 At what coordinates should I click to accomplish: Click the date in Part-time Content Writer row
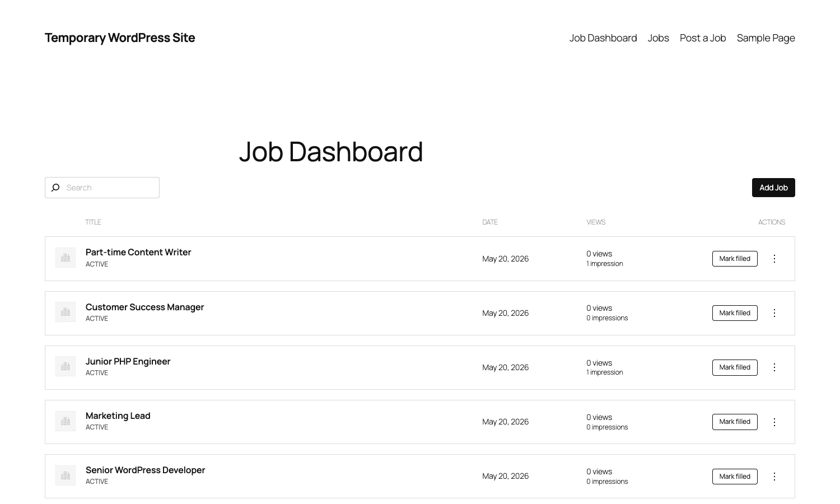point(506,259)
